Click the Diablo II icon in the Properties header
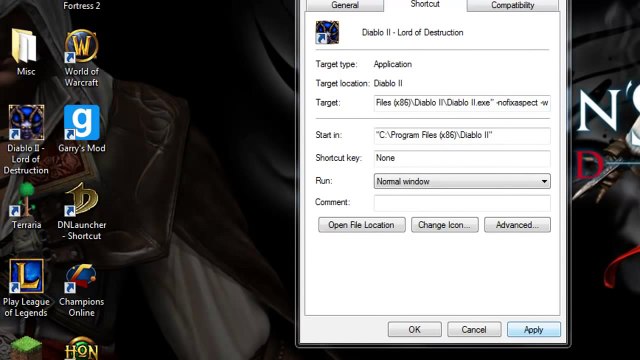 pyautogui.click(x=327, y=32)
